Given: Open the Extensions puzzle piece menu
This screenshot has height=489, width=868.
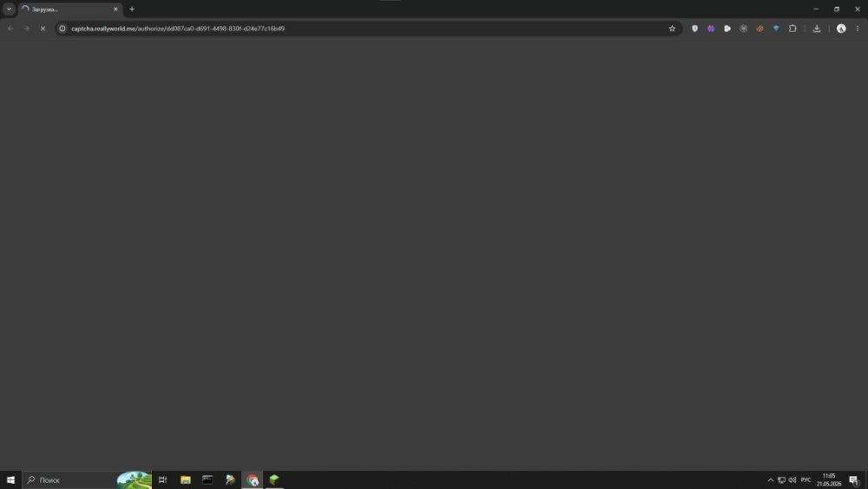Looking at the screenshot, I should click(792, 29).
